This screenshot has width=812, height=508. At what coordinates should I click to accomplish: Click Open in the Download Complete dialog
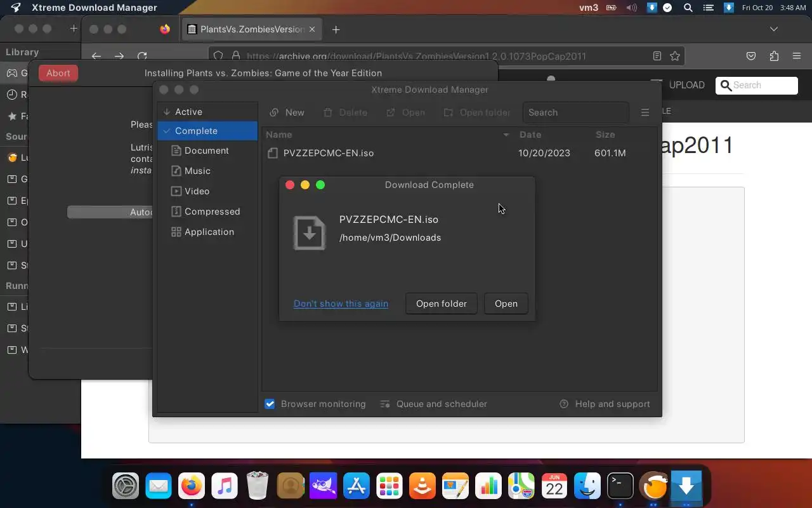click(x=506, y=304)
